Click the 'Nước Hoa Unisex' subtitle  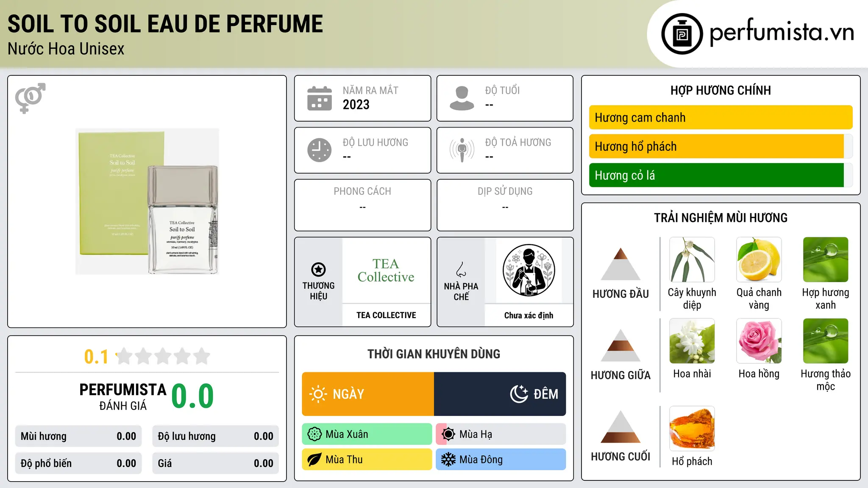pos(66,49)
